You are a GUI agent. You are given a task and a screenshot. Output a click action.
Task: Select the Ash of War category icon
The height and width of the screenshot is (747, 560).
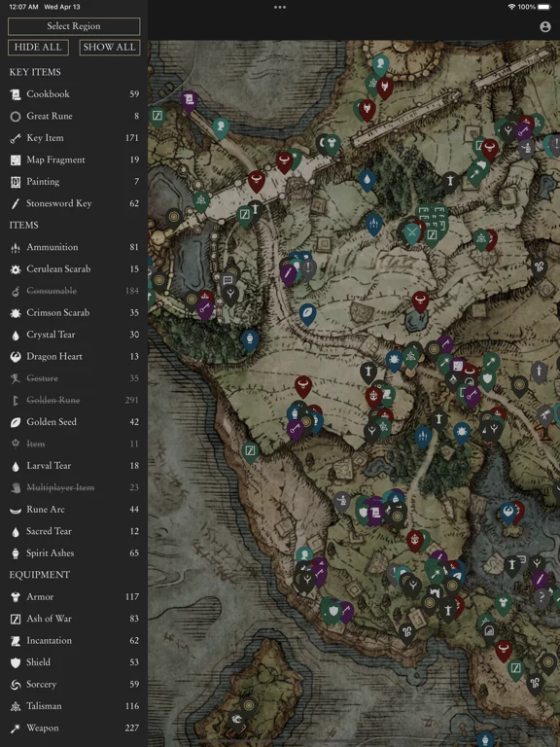point(16,619)
